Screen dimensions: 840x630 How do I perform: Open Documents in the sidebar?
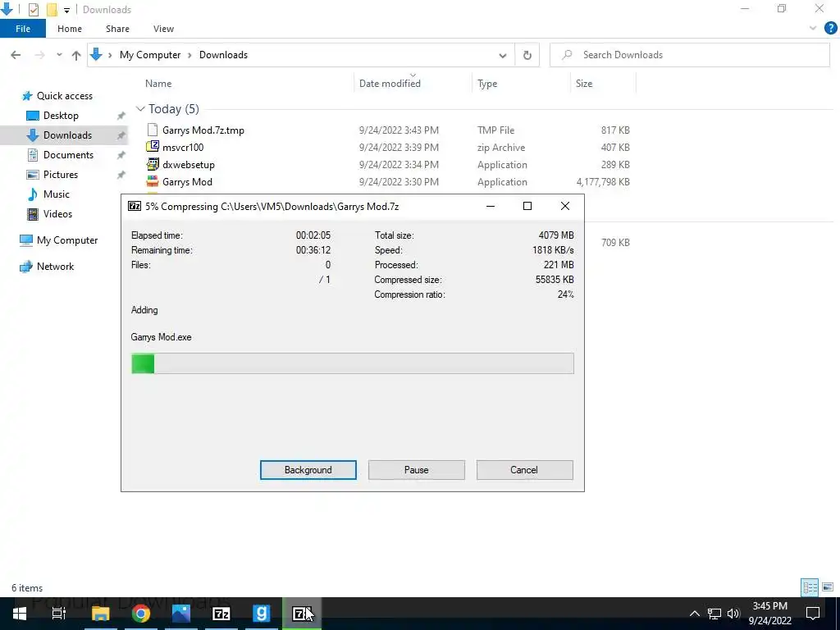tap(68, 155)
